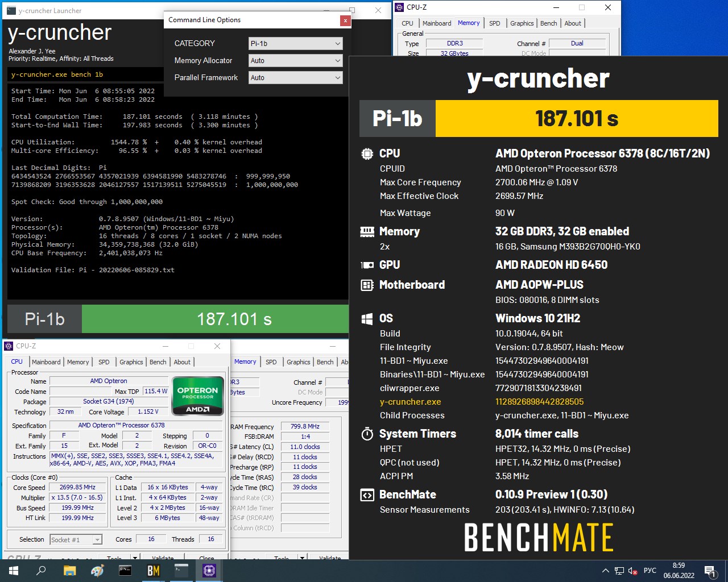The width and height of the screenshot is (728, 582).
Task: Click the BenchMate code-brackets icon
Action: click(x=367, y=495)
